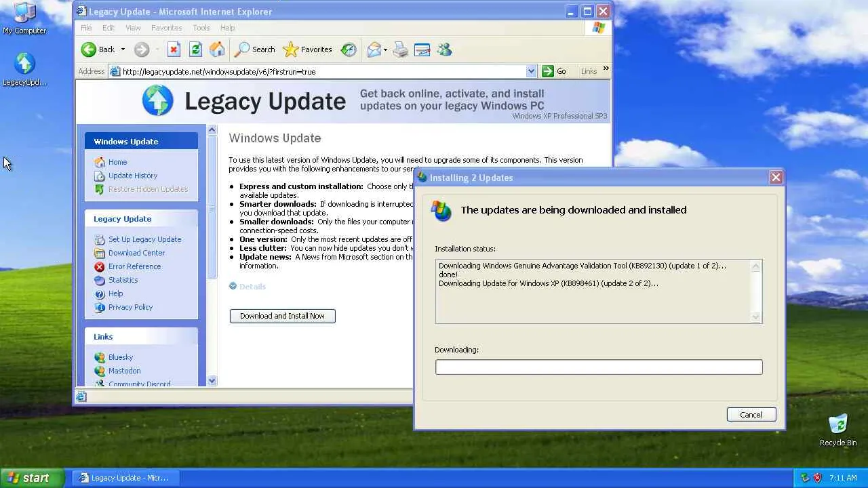Go to the browser Home page icon
868x488 pixels.
(x=217, y=49)
